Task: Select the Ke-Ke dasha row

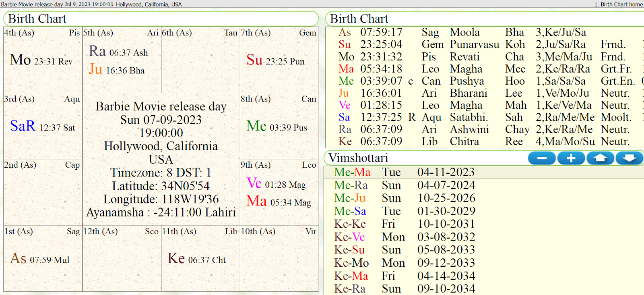Action: click(x=484, y=224)
